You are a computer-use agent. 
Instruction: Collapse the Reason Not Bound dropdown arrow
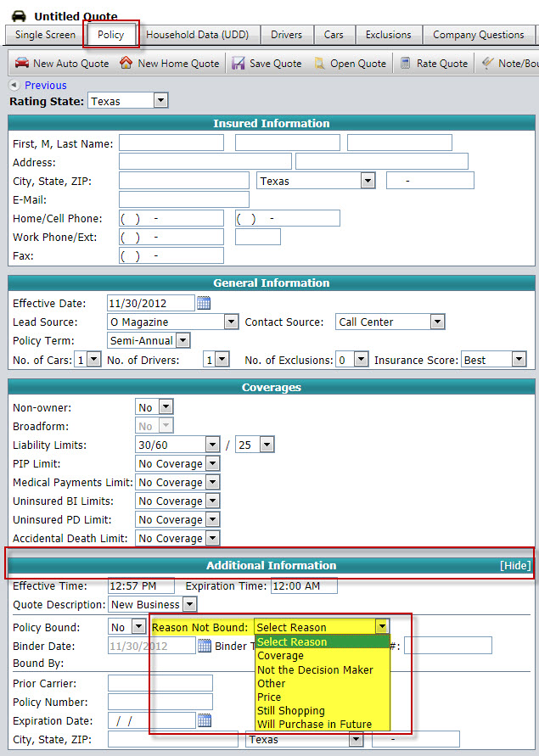click(x=382, y=627)
